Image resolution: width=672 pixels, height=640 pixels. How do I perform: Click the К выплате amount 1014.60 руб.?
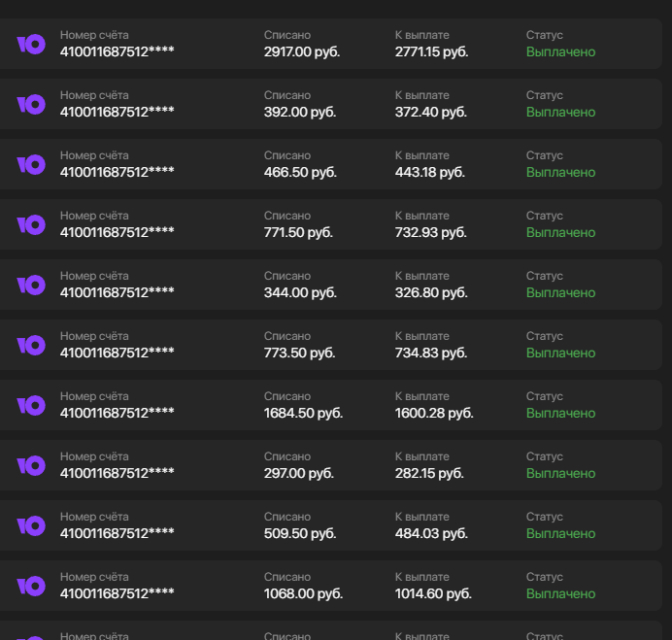coord(433,593)
